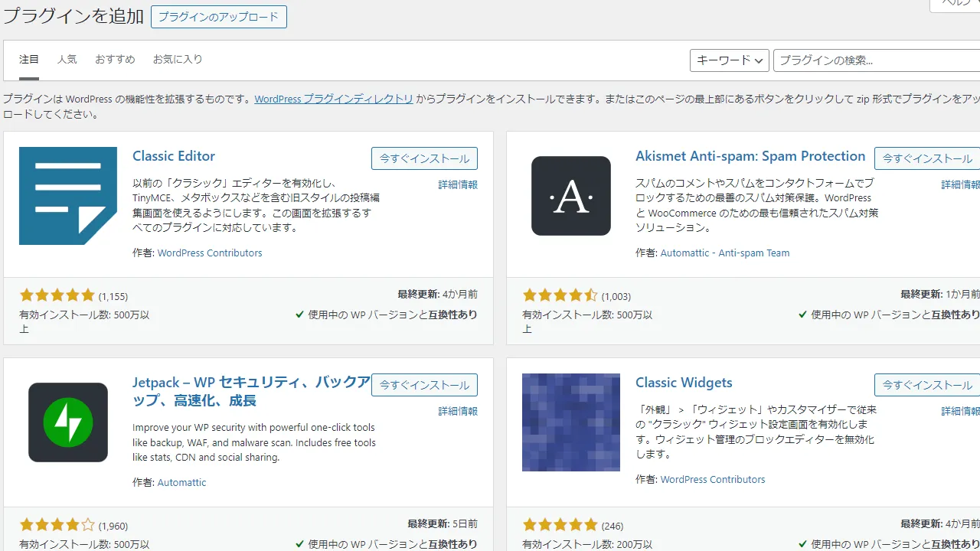Open the Akismet Anti-spam: Spam Protection title
The image size is (980, 551).
click(x=750, y=156)
